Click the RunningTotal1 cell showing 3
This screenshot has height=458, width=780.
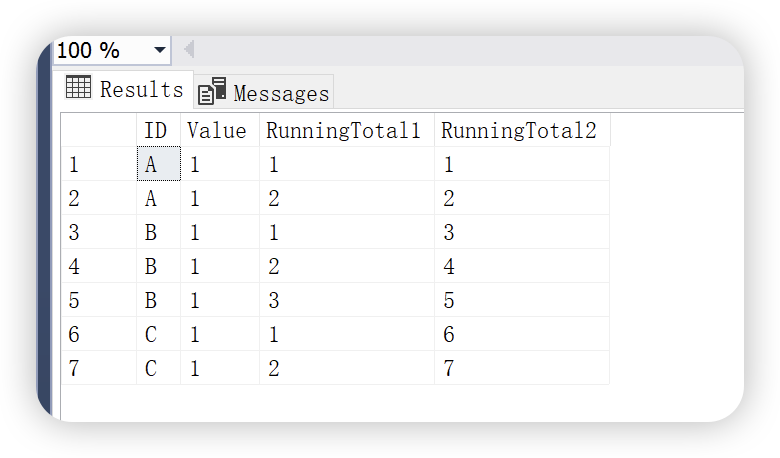(x=345, y=300)
